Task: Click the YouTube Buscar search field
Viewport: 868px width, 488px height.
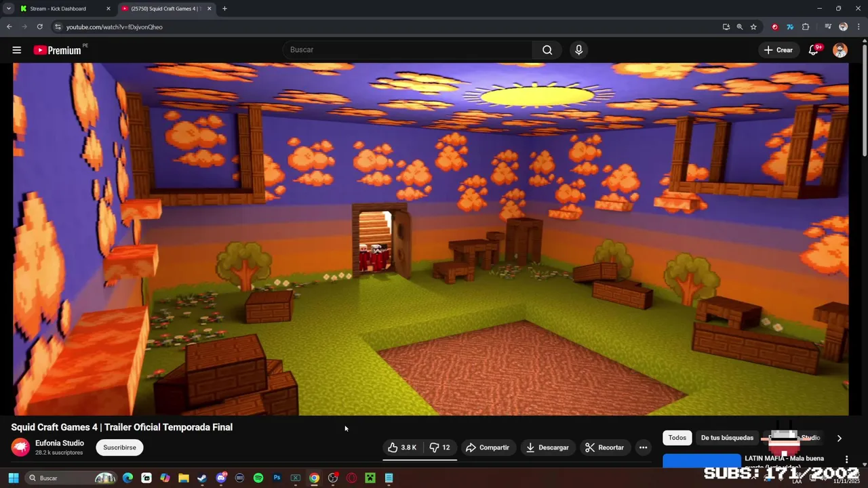Action: coord(407,50)
